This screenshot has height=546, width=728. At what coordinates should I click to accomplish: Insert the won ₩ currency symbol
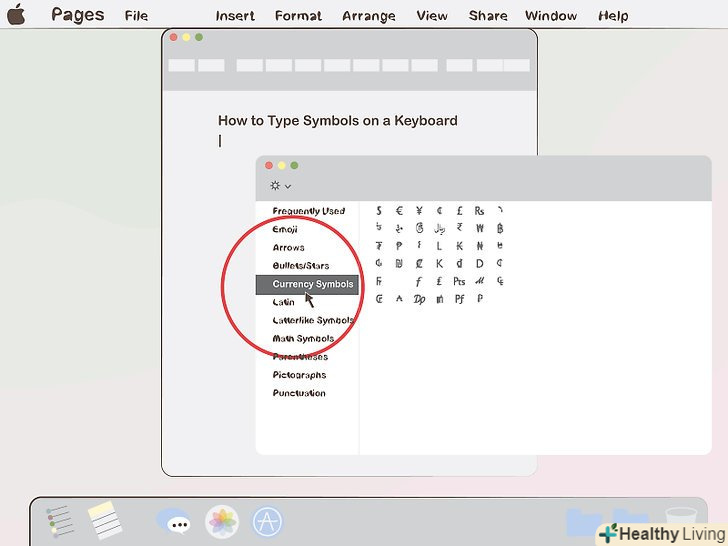[480, 228]
